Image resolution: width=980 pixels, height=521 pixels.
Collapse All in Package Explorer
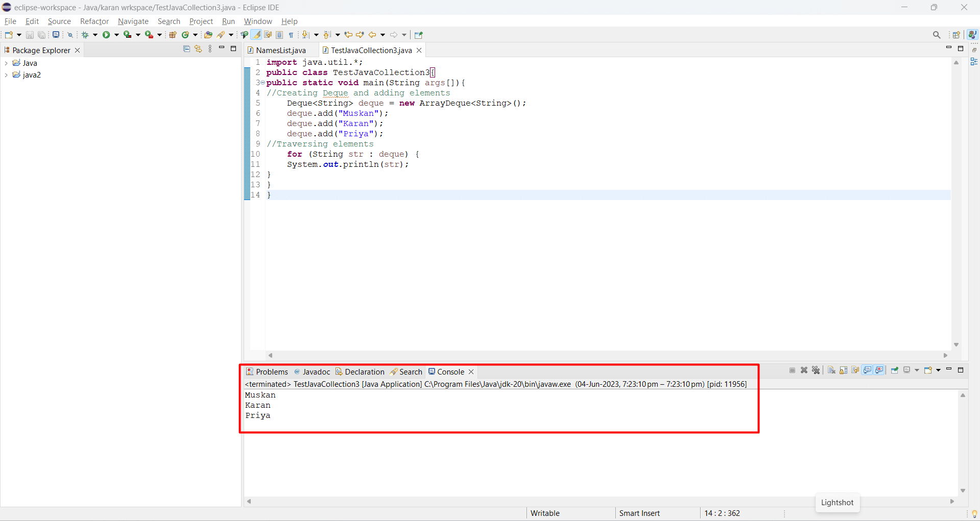point(186,49)
